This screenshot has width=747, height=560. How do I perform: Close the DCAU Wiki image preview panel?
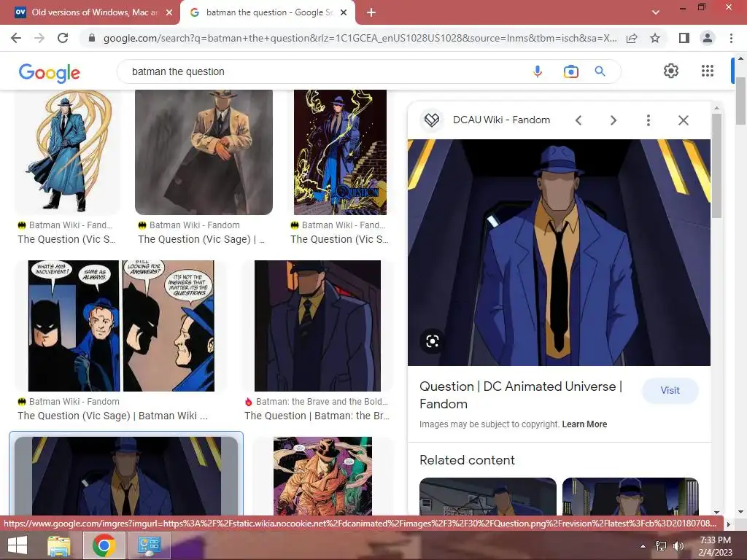683,120
